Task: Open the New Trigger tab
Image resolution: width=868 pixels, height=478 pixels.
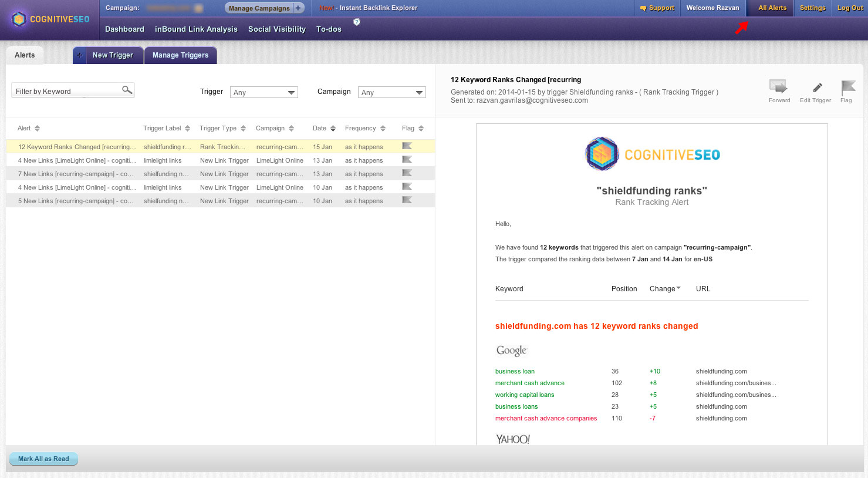Action: (x=113, y=55)
